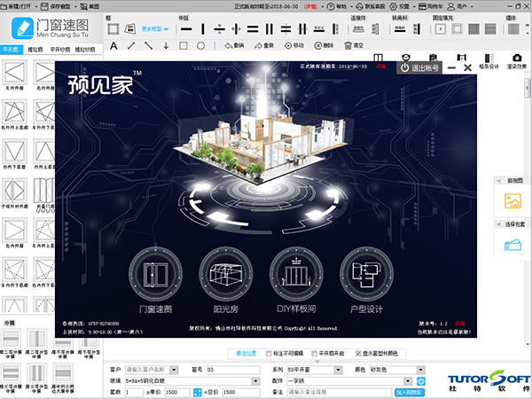This screenshot has height=399, width=532.
Task: Click the 套数 quantity input field
Action: (x=134, y=393)
